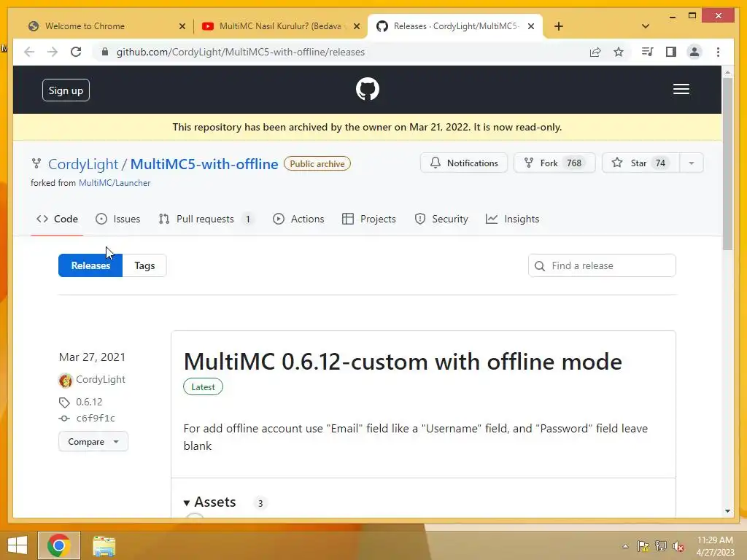Click the muted volume tray icon
The width and height of the screenshot is (747, 560).
click(x=678, y=546)
